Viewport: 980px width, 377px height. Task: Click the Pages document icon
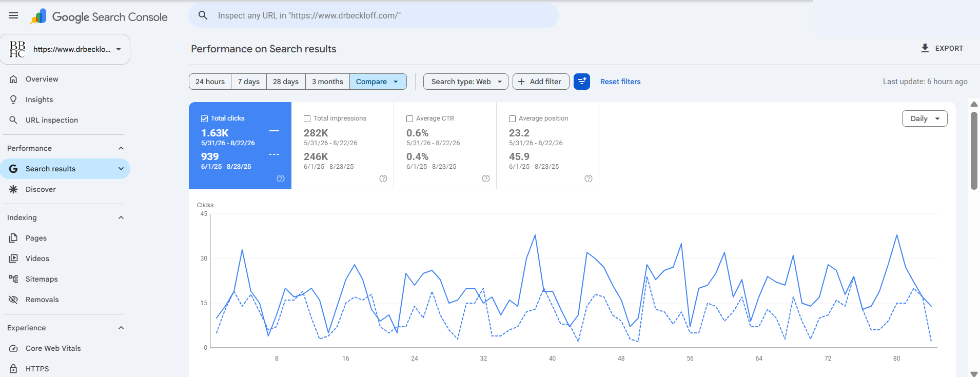pyautogui.click(x=13, y=238)
